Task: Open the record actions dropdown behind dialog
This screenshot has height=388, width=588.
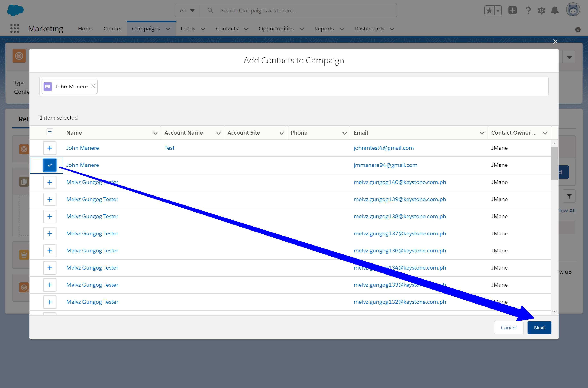Action: tap(569, 57)
